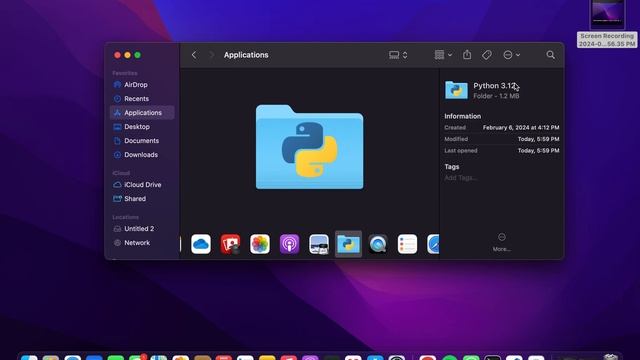Click the Applications window title
Viewport: 640px width, 360px height.
[246, 55]
